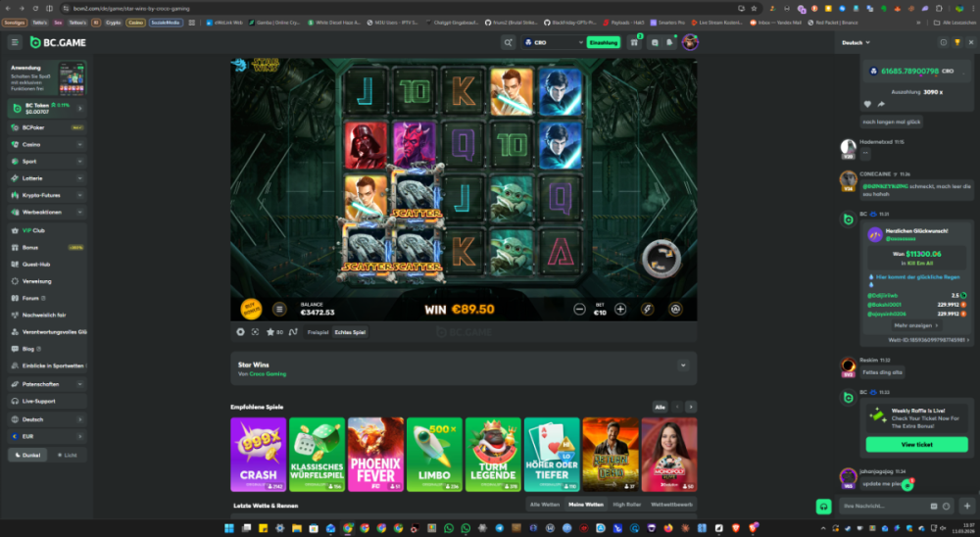Open the gift rewards icon in header
Image resolution: width=980 pixels, height=537 pixels.
634,42
